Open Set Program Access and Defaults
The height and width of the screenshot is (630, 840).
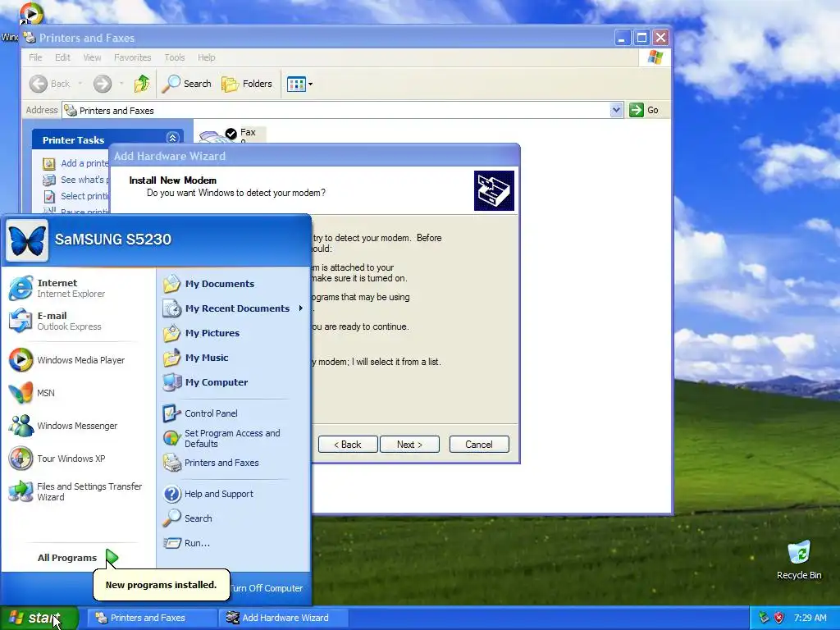pyautogui.click(x=221, y=438)
